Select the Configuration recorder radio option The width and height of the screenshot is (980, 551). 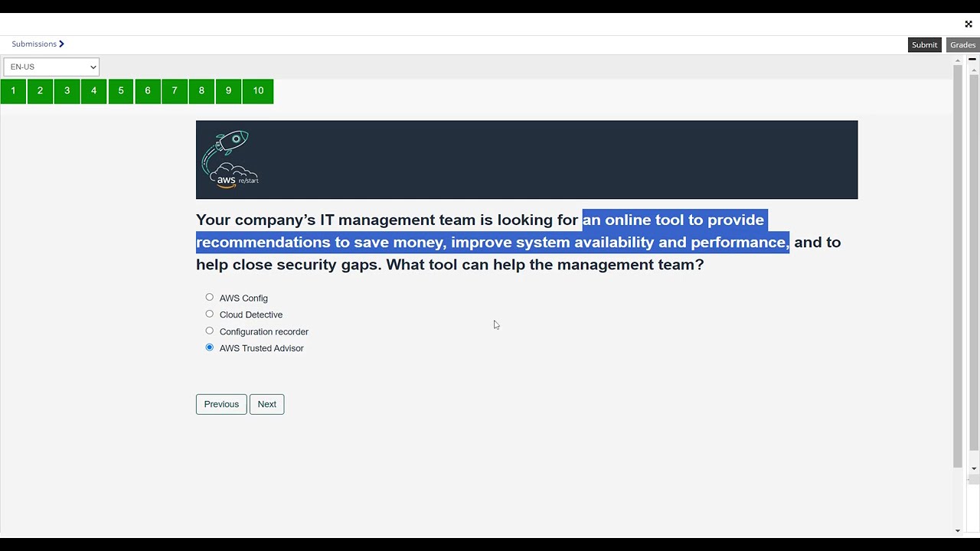(209, 331)
